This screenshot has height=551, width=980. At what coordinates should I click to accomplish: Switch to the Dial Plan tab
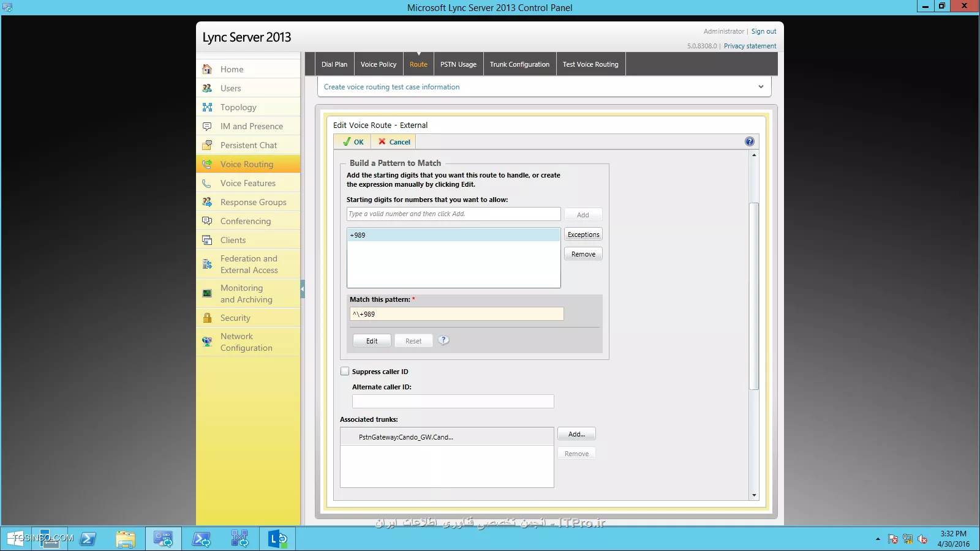[334, 64]
